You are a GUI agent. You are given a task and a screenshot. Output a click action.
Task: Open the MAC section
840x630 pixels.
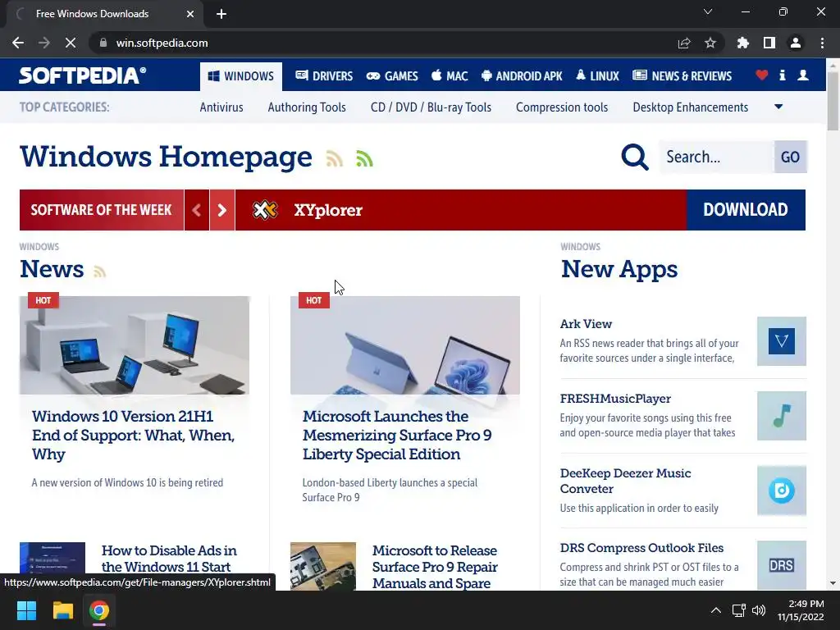click(450, 76)
